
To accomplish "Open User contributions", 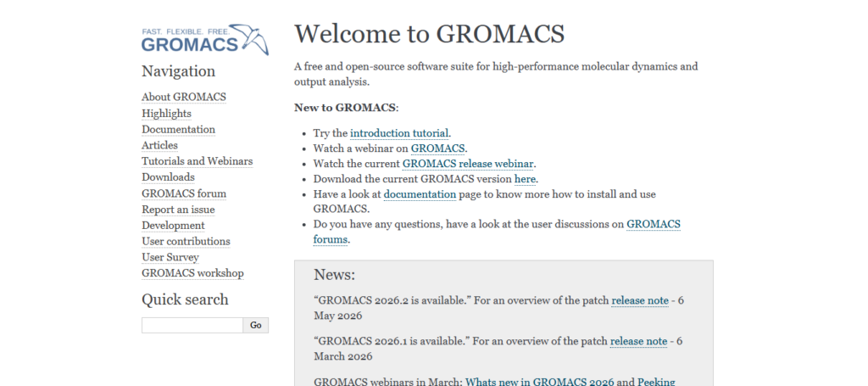I will click(x=186, y=242).
